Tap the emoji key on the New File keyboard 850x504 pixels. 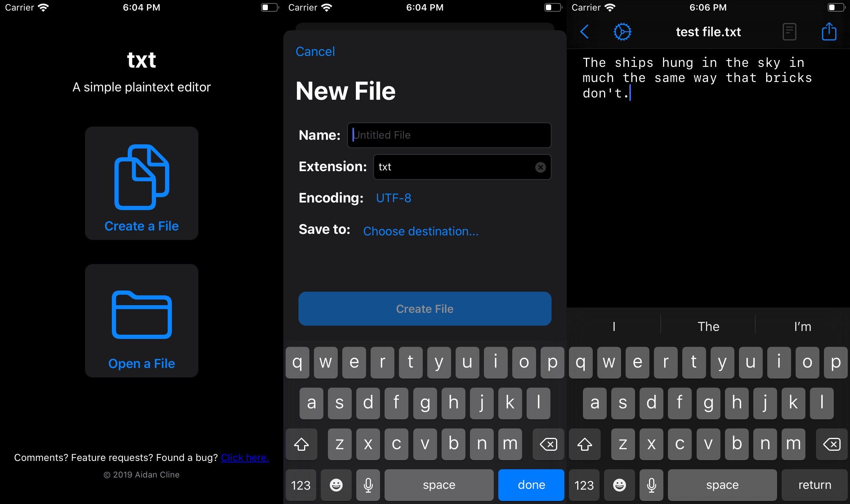coord(336,485)
